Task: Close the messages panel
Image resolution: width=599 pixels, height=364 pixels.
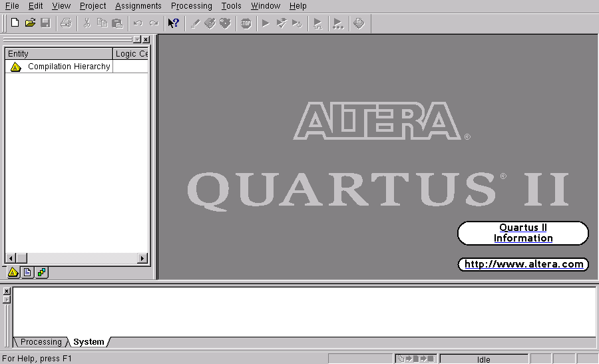Action: click(7, 291)
